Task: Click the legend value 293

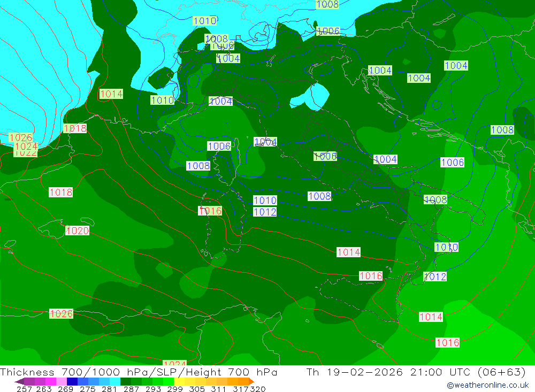Action: tap(153, 389)
